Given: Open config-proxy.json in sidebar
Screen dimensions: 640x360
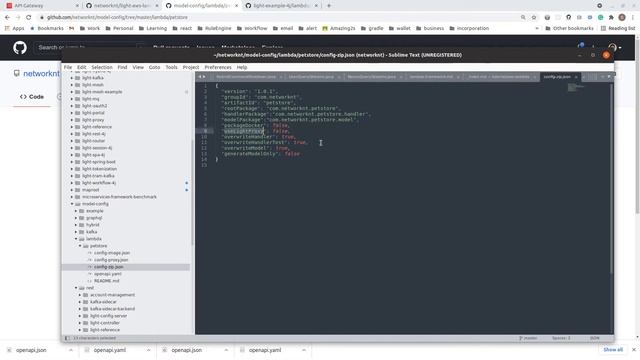Looking at the screenshot, I should click(x=111, y=260).
